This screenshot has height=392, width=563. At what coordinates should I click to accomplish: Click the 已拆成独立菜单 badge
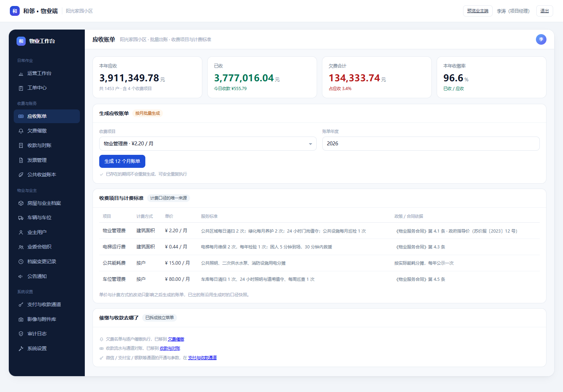(159, 318)
